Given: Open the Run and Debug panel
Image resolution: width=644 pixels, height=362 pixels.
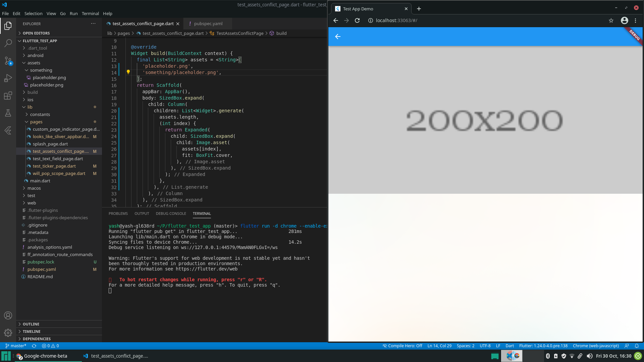Looking at the screenshot, I should (x=8, y=78).
